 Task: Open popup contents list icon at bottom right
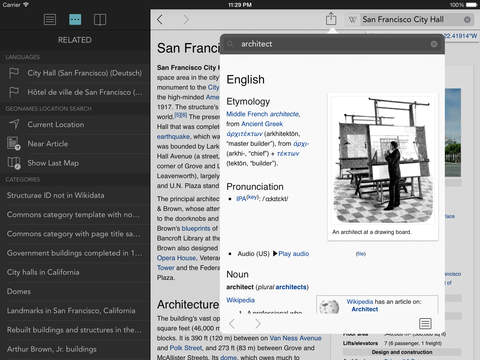425,323
